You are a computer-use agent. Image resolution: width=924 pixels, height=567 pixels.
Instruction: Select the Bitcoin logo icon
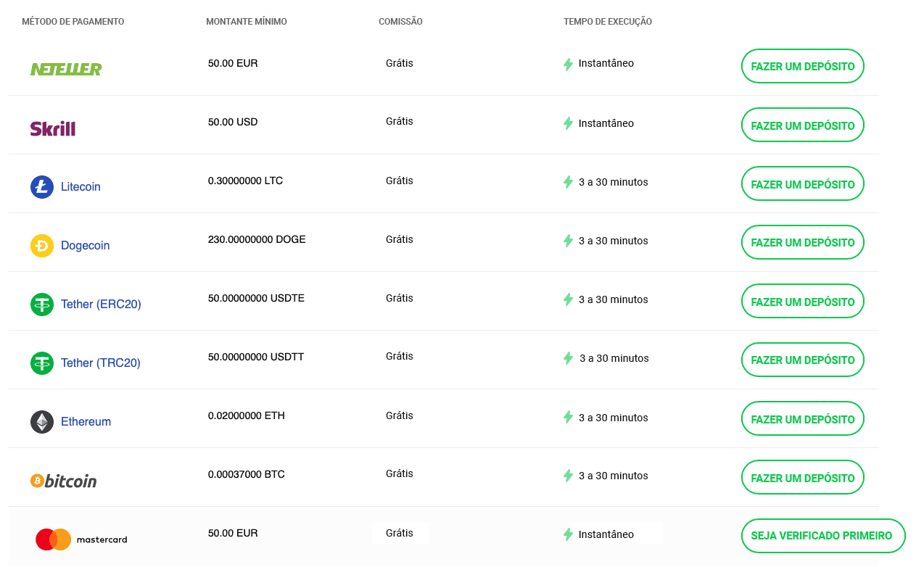[x=38, y=480]
